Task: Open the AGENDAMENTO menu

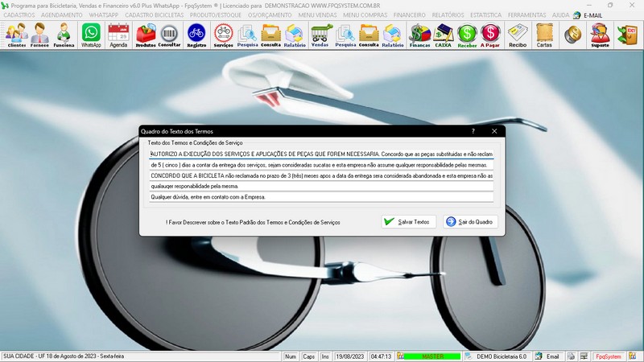Action: tap(62, 15)
